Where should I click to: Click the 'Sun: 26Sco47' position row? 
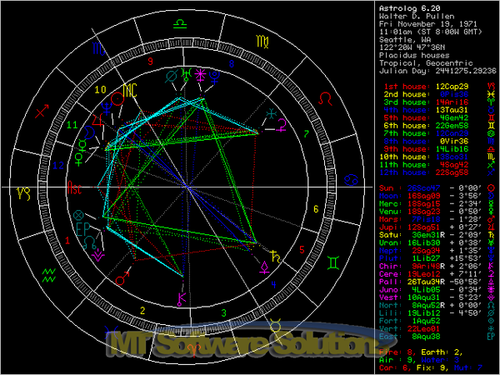click(437, 188)
